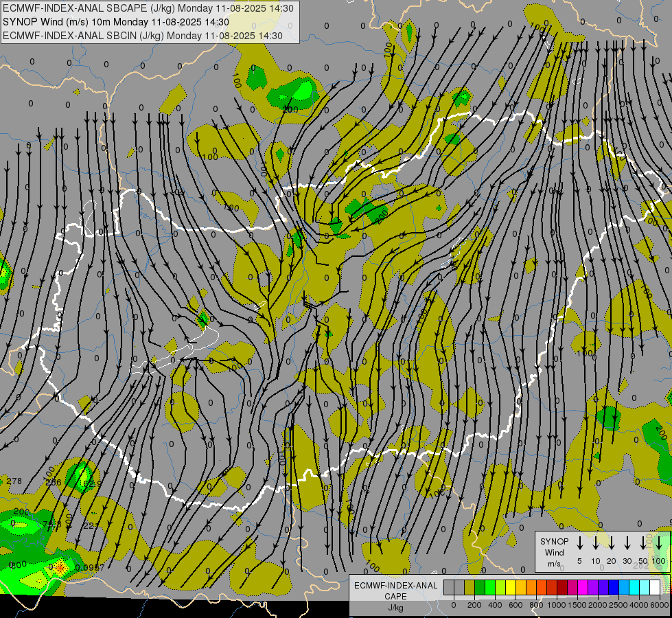Viewport: 672px width, 618px height.
Task: Click the 50 m/s wind arrow in legend
Action: click(x=643, y=542)
